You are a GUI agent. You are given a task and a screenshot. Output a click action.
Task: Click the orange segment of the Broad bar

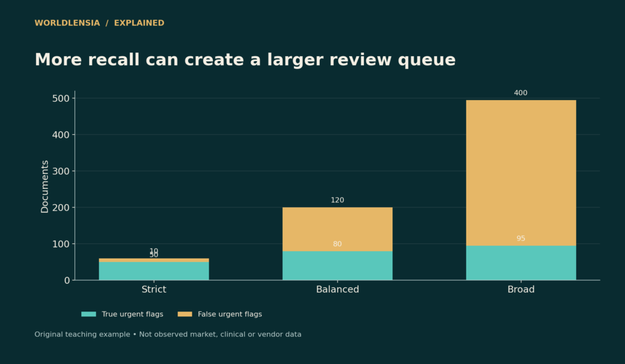521,173
